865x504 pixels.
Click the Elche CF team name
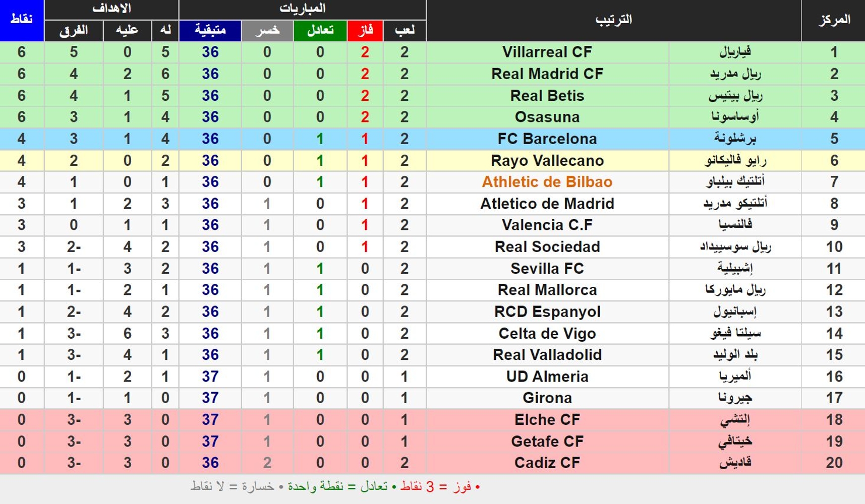(x=547, y=419)
